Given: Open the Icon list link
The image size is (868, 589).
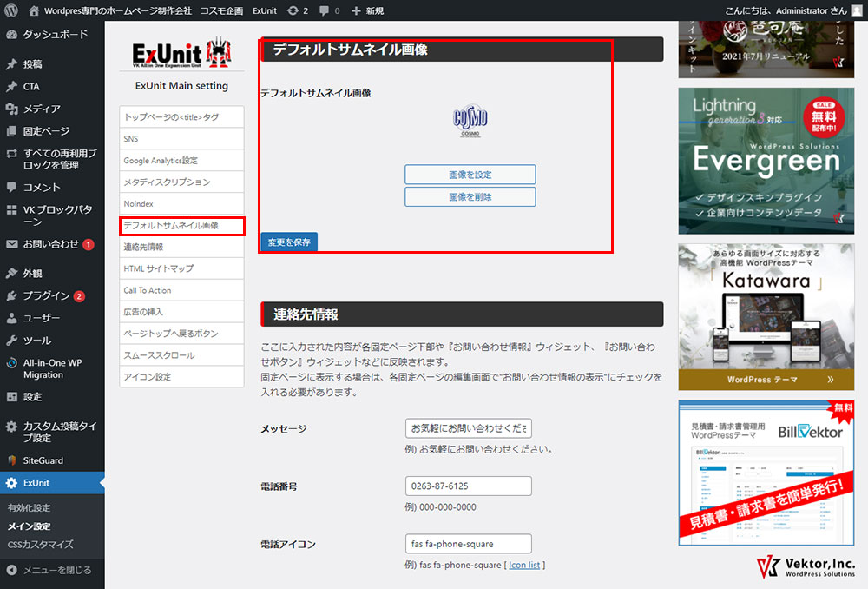Looking at the screenshot, I should (x=524, y=565).
